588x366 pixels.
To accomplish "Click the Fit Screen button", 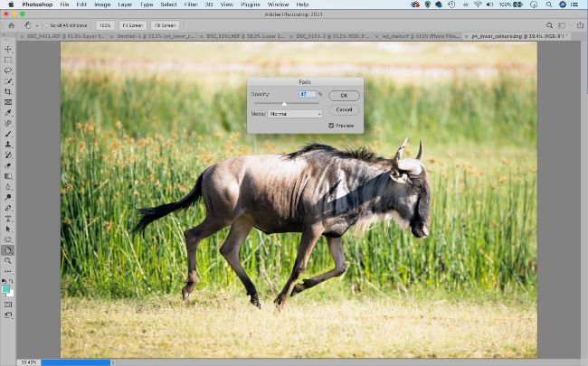I will click(133, 25).
